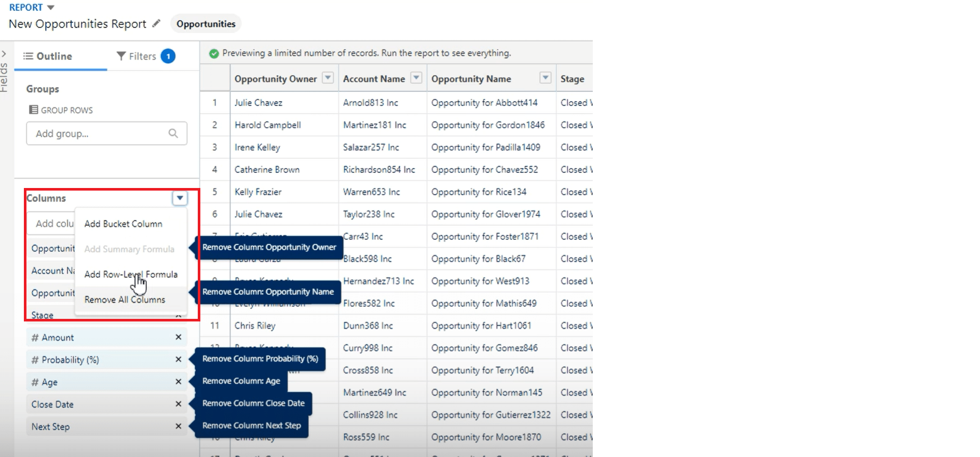Remove the Amount column with X icon

tap(178, 338)
